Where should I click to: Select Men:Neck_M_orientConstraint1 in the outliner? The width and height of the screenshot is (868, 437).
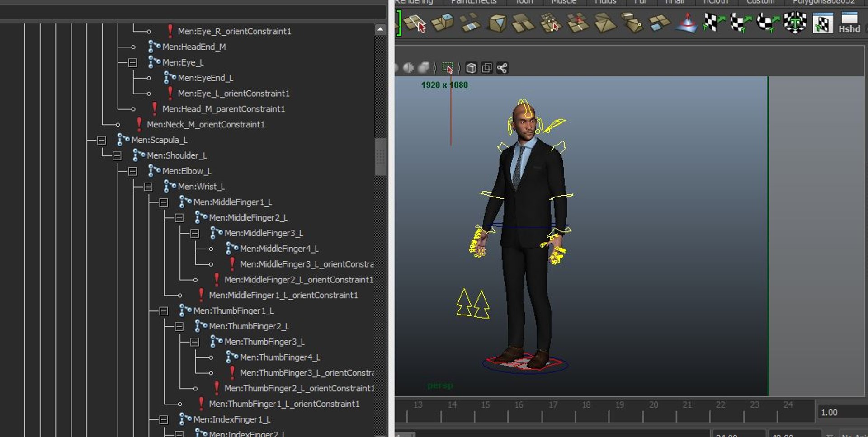tap(206, 125)
